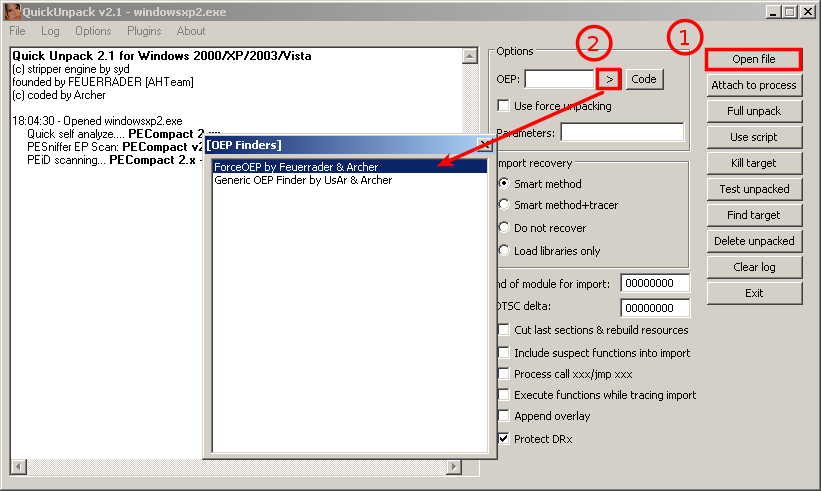Click the horizontal scrollbar right arrow
The height and width of the screenshot is (491, 821).
click(453, 467)
